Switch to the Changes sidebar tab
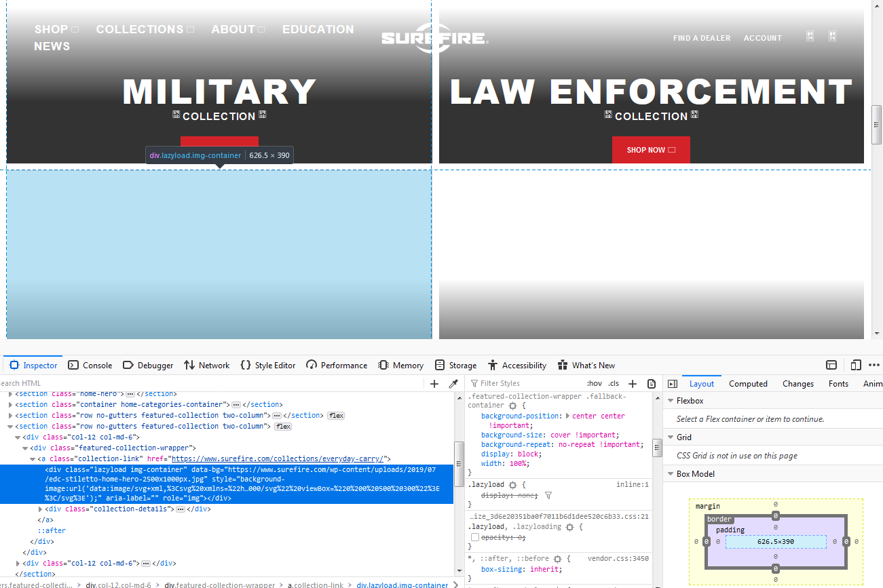Viewport: 883px width, 588px height. (x=797, y=384)
